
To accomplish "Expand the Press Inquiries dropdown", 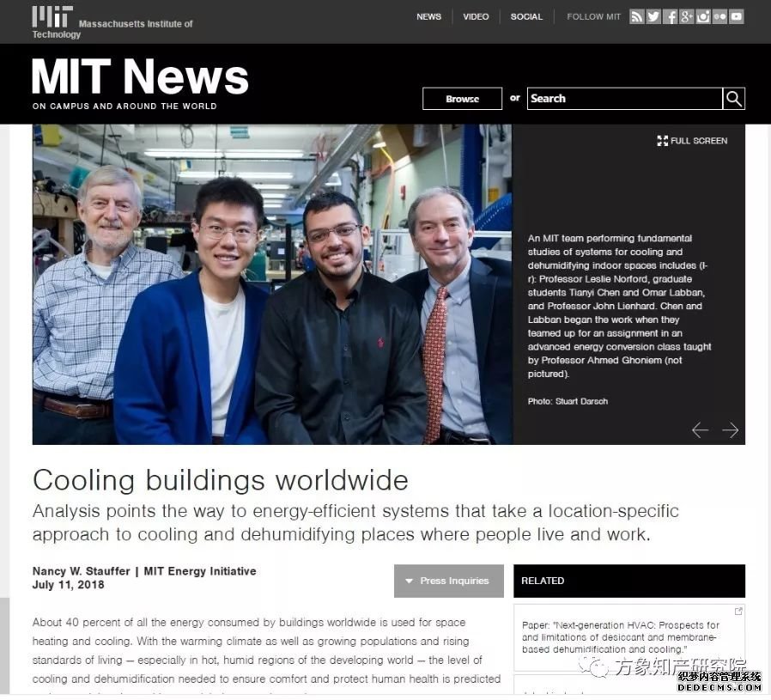I will click(x=446, y=581).
